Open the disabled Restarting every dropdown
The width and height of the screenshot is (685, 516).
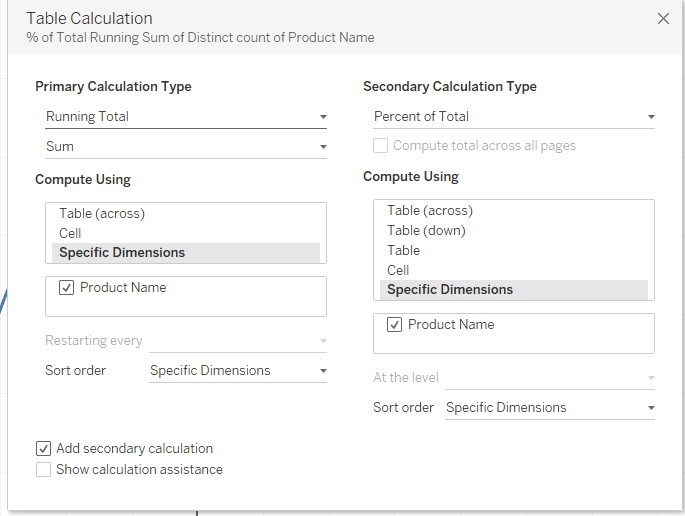click(x=238, y=341)
